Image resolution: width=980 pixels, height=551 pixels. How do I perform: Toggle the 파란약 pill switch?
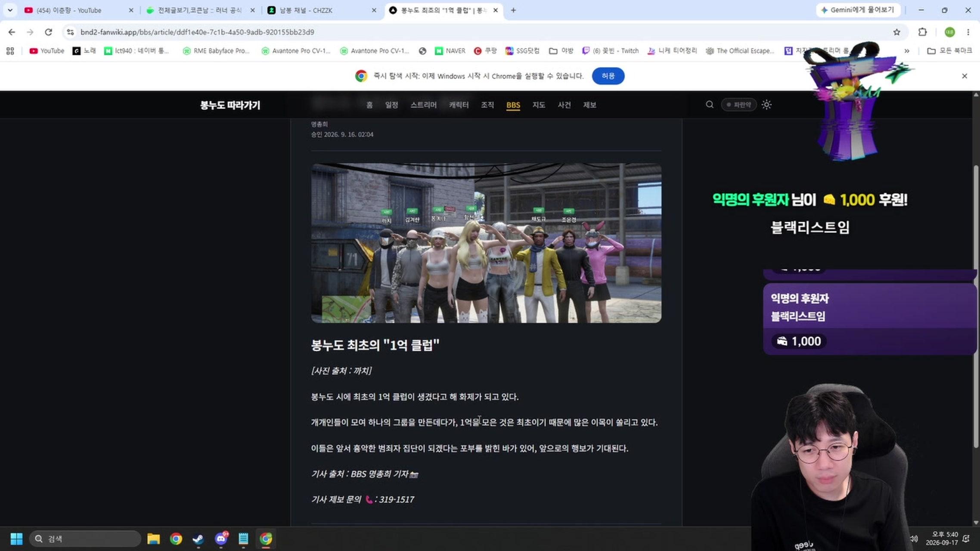pos(739,105)
